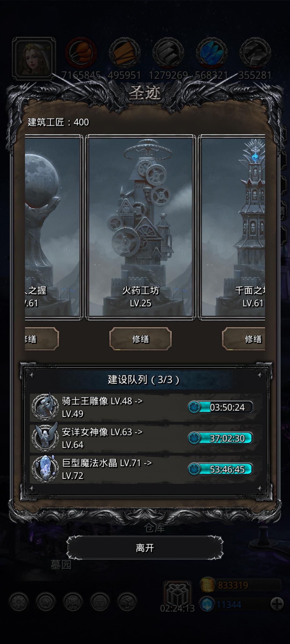The width and height of the screenshot is (290, 644).
Task: Tap the blue crystal resource icon
Action: point(212,53)
